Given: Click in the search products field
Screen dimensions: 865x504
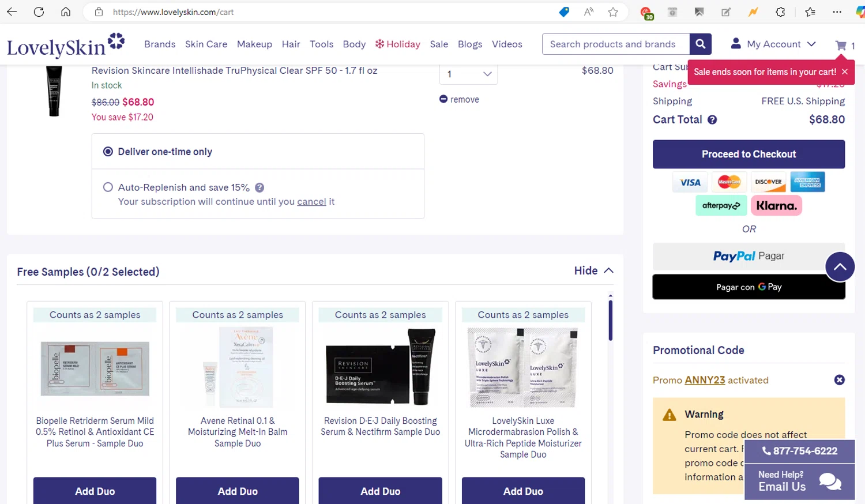Looking at the screenshot, I should [x=616, y=44].
